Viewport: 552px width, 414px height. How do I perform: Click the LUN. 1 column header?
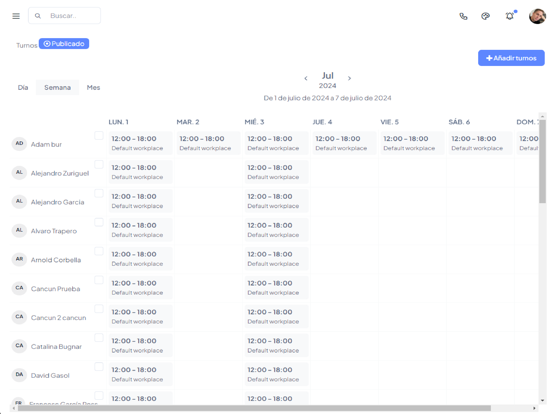tap(118, 122)
